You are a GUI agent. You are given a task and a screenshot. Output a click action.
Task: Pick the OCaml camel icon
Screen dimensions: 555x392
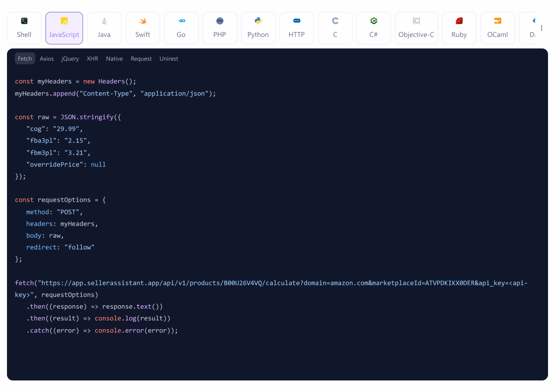(497, 21)
